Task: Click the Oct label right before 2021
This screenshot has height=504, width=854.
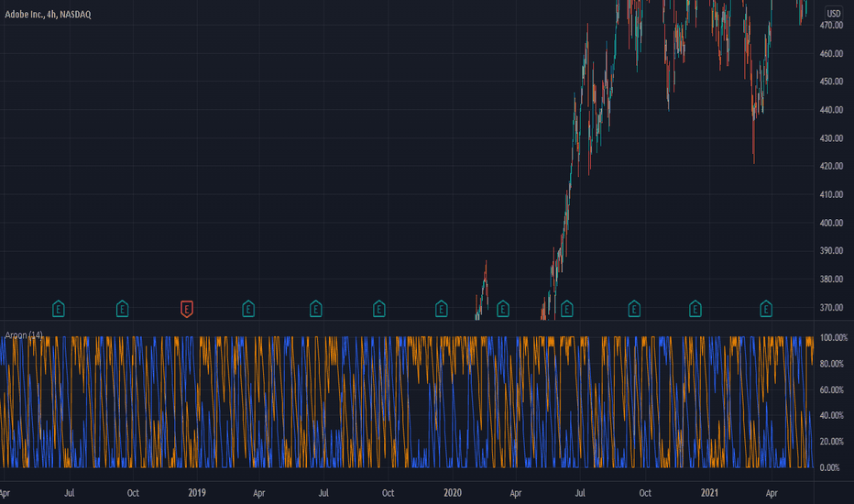Action: [x=645, y=493]
